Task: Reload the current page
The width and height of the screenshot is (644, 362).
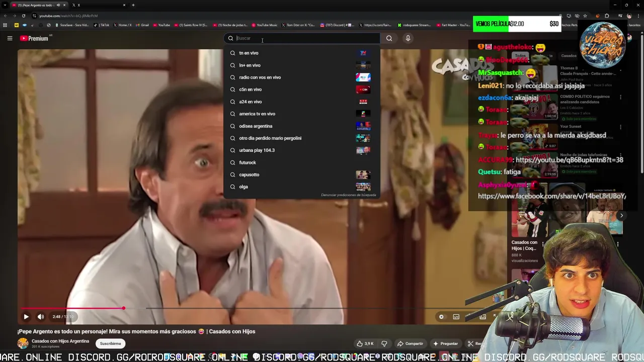Action: 23,16
